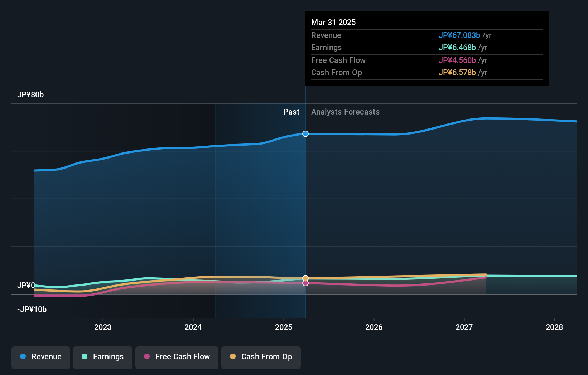Click the Free Cash Flow legend button
The image size is (588, 375).
(x=177, y=357)
